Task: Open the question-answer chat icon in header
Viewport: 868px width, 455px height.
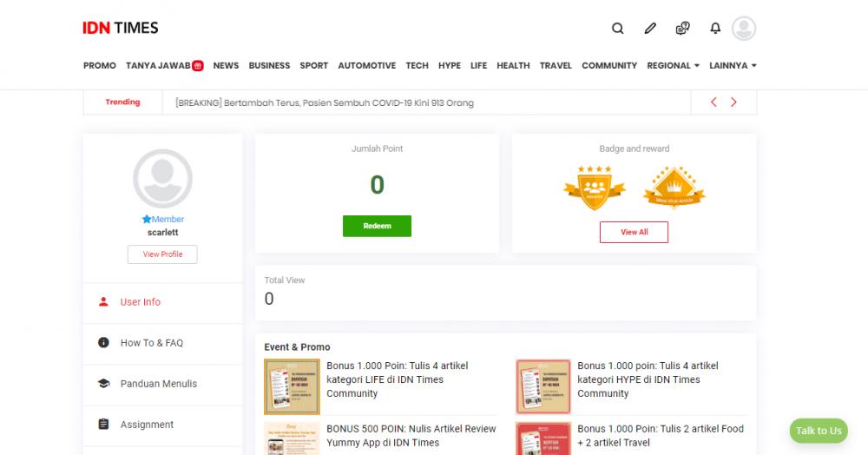Action: click(682, 29)
